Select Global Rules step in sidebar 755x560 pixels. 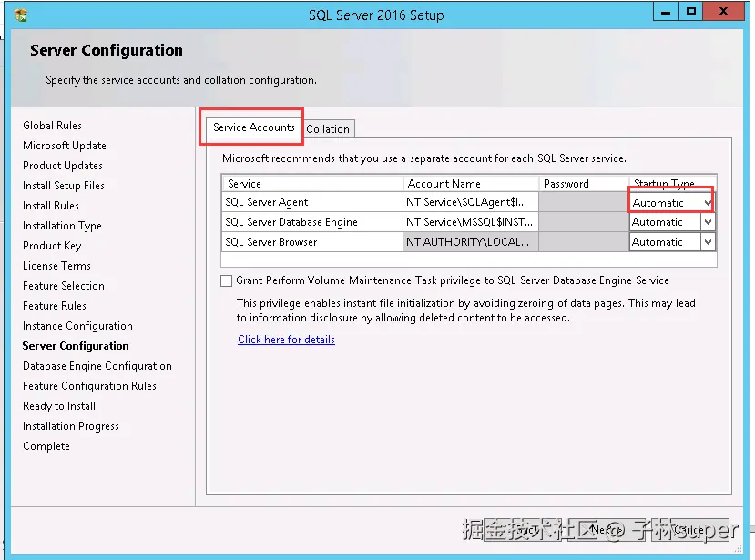pos(52,126)
